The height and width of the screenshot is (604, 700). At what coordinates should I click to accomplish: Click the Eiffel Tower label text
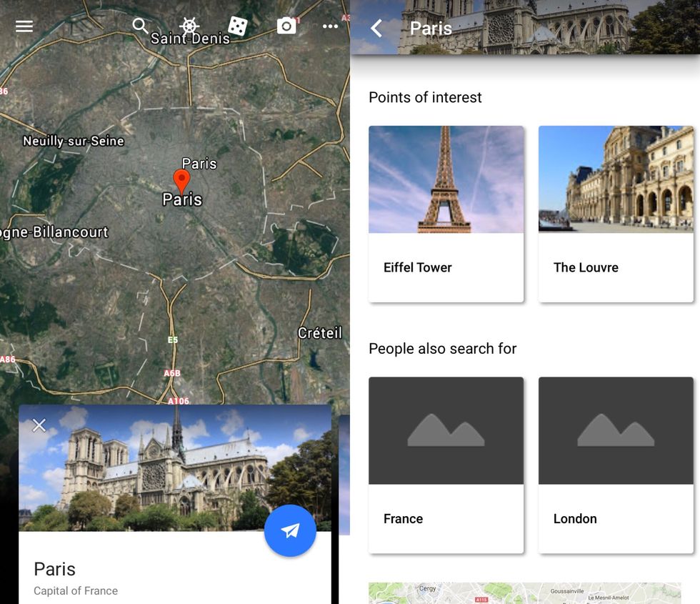pyautogui.click(x=418, y=267)
